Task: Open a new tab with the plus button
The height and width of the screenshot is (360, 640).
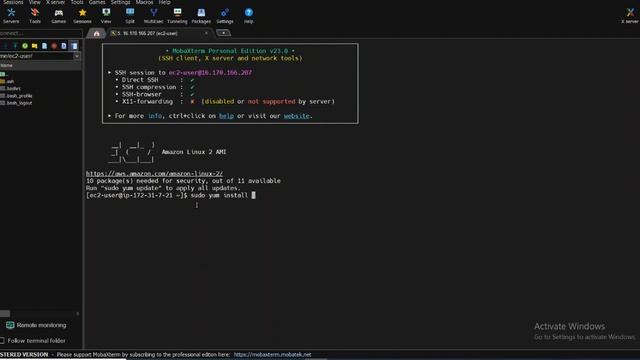Action: click(x=223, y=33)
